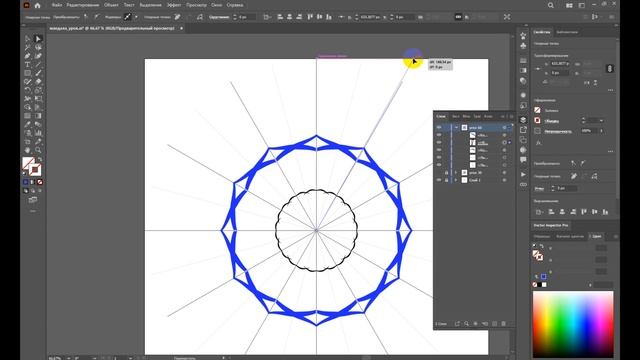Click the Home icon in the top bar
This screenshot has height=360, width=640.
[38, 5]
